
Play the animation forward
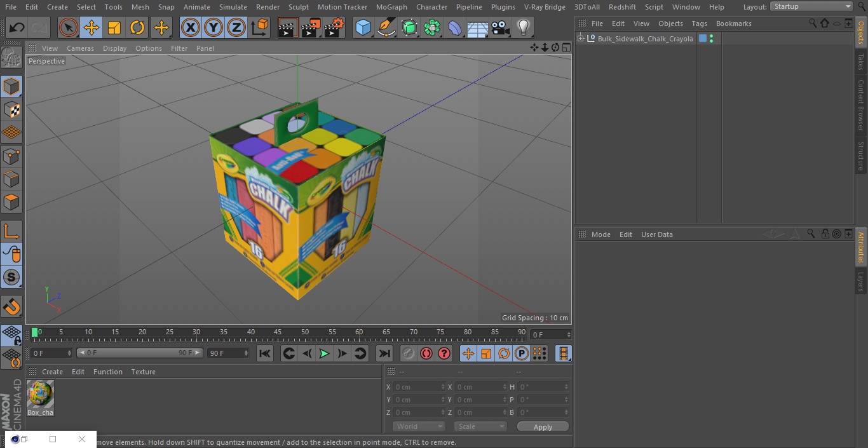click(324, 353)
